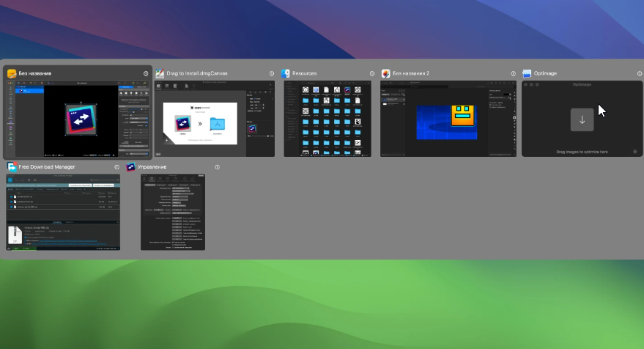Click the 'Drag to Install.dmgCanvas' title text
The width and height of the screenshot is (644, 349).
199,73
